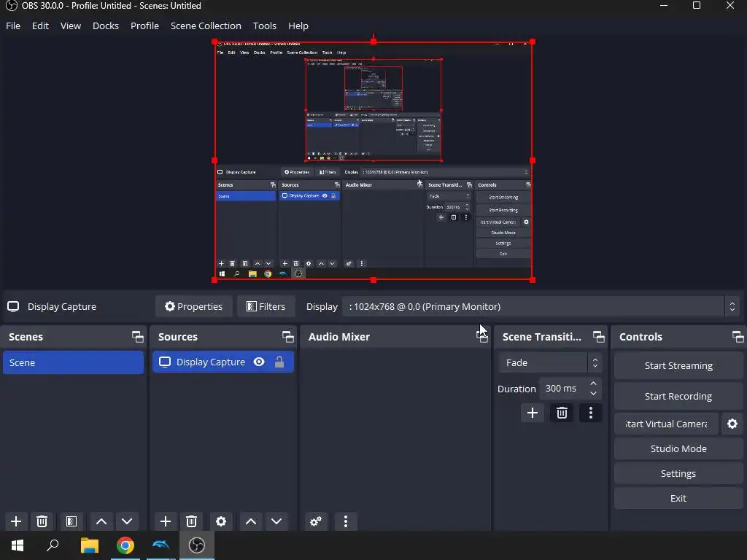Screen dimensions: 747x560
Task: Remove selected scene with trash icon
Action: click(42, 521)
